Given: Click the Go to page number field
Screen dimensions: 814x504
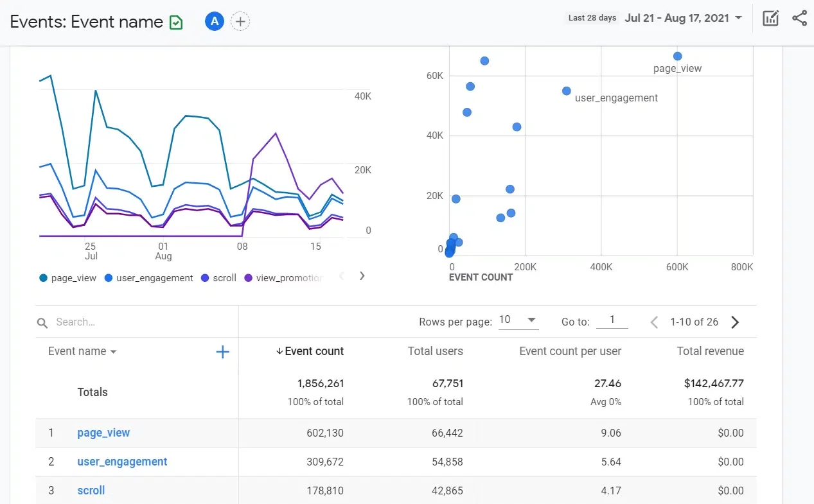Looking at the screenshot, I should point(612,320).
